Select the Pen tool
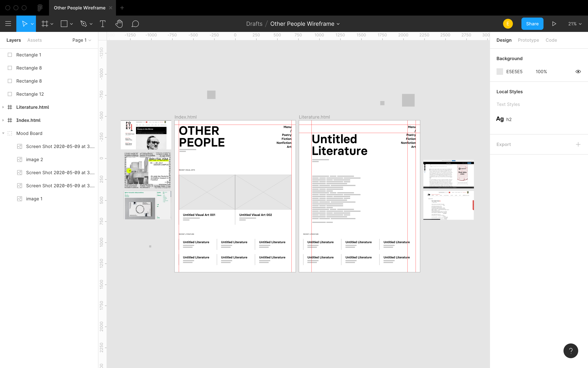Screen dimensions: 588x368 click(x=84, y=24)
